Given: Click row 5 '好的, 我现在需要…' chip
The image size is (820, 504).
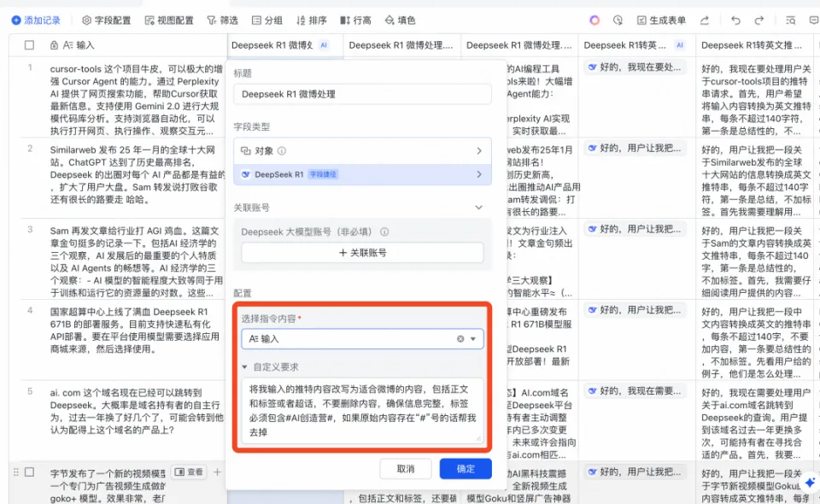Looking at the screenshot, I should click(x=635, y=391).
